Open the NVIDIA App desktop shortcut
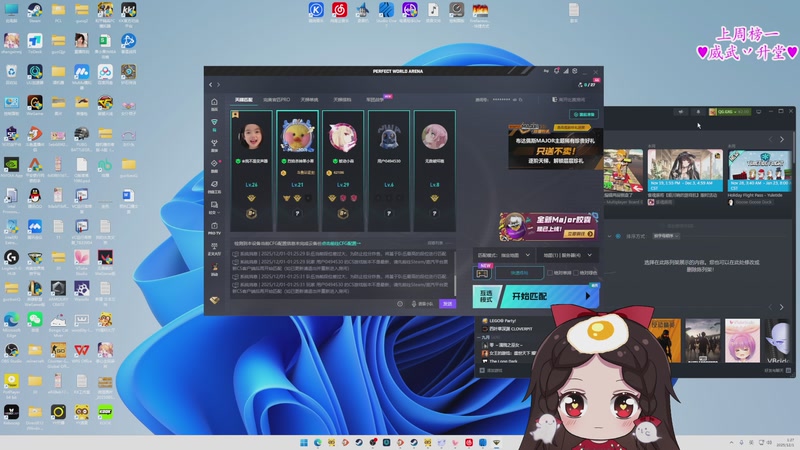The height and width of the screenshot is (450, 800). point(11,168)
